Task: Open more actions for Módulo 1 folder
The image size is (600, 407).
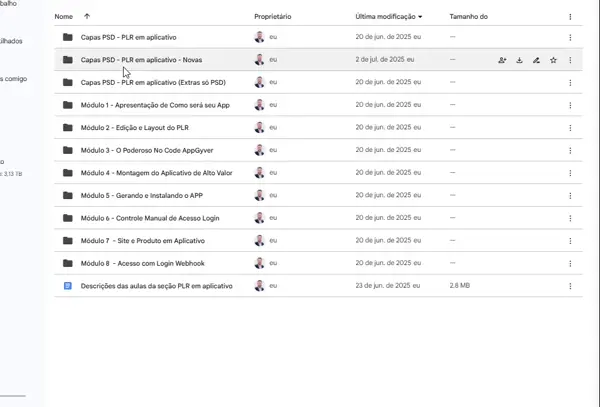Action: [x=570, y=105]
